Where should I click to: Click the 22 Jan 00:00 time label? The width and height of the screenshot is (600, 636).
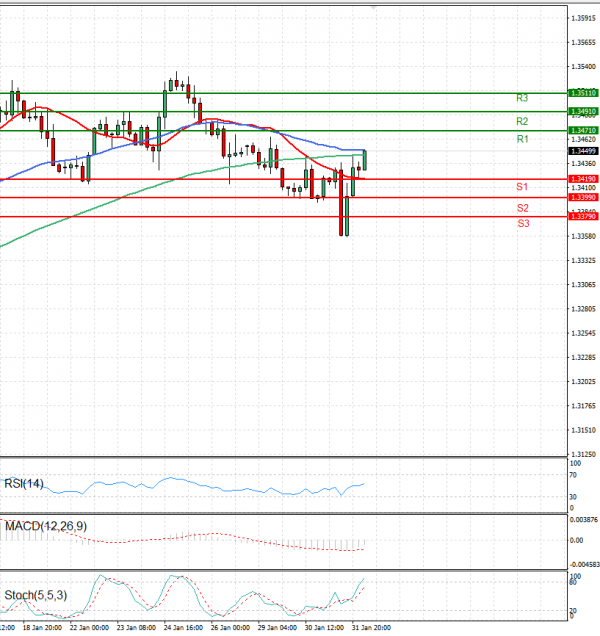coord(89,628)
